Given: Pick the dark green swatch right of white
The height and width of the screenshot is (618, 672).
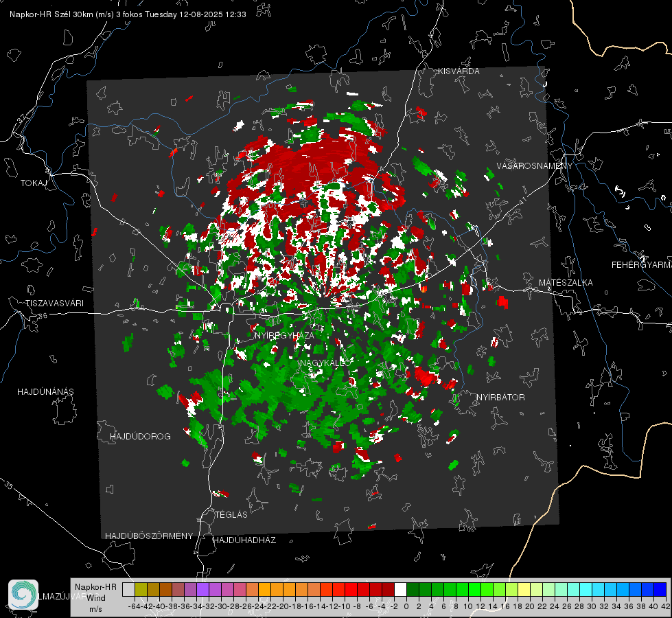Looking at the screenshot, I should click(x=413, y=589).
